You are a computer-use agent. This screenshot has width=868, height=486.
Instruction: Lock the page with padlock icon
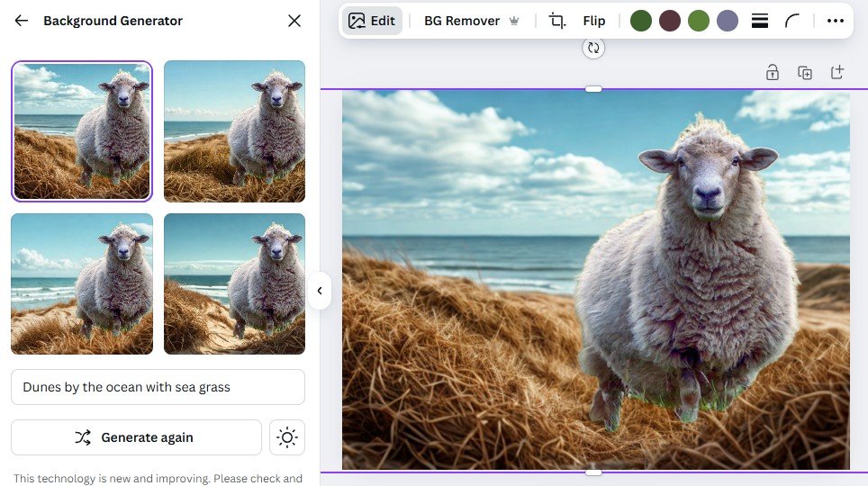[x=773, y=73]
